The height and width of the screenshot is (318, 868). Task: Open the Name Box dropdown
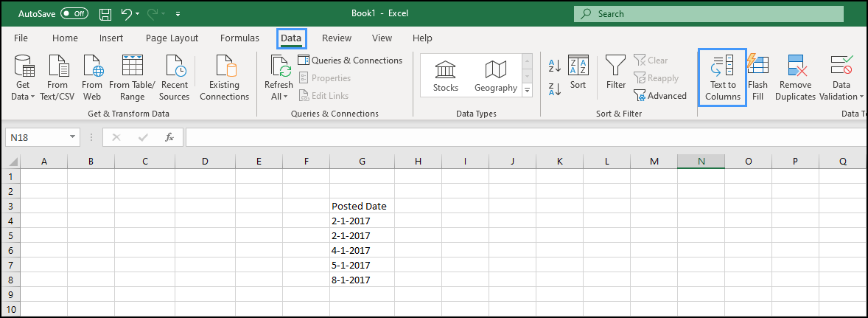(72, 137)
